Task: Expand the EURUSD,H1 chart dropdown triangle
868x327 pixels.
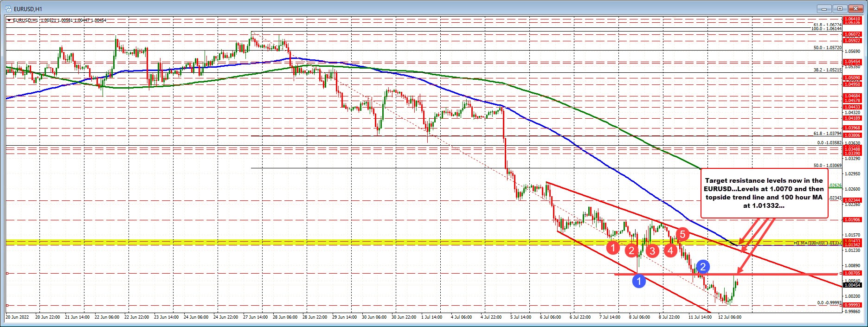Action: coord(9,20)
